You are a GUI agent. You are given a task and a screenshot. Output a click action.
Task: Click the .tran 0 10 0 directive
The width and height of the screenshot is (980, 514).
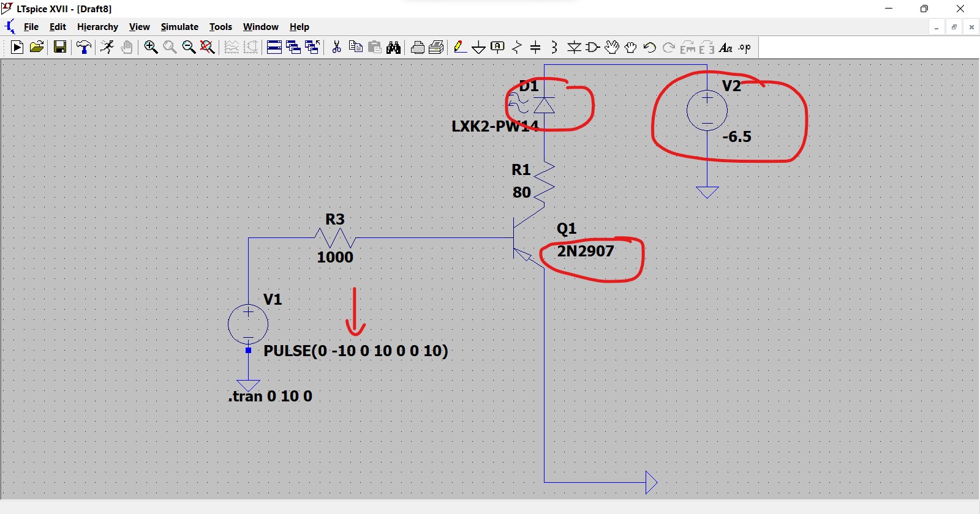point(270,396)
